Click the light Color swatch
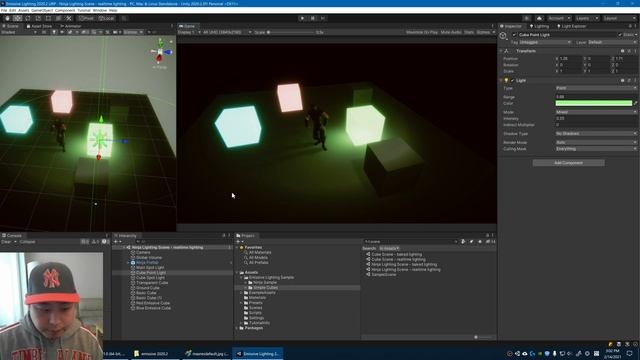The image size is (640, 360). pos(594,103)
